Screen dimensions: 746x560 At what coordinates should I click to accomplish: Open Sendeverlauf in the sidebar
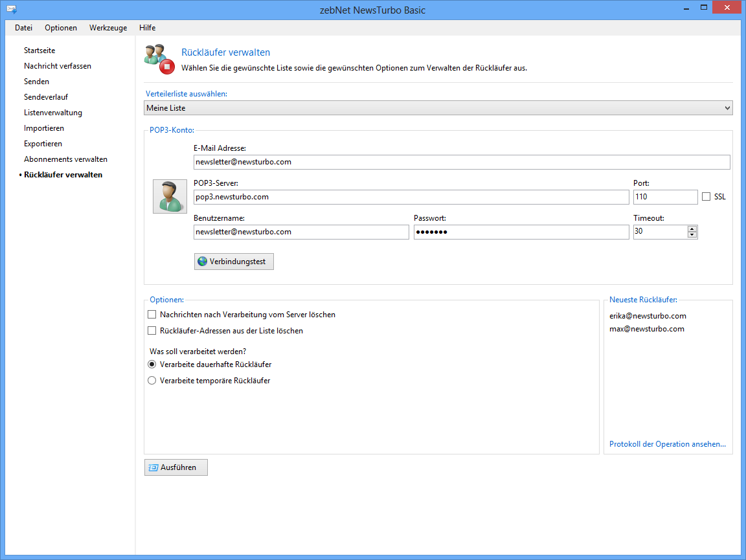coord(46,97)
